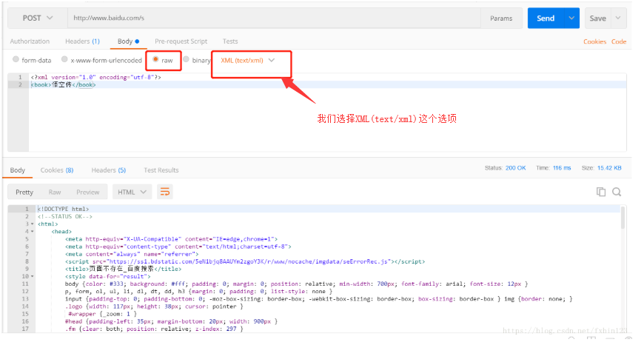644x345 pixels.
Task: Copy response with the clipboard icon
Action: point(601,192)
